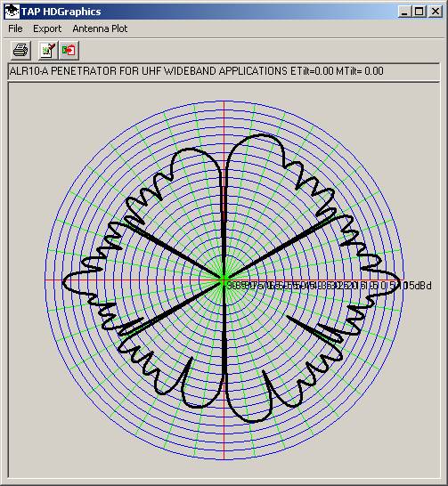Image resolution: width=448 pixels, height=486 pixels.
Task: Click the green-to-red export arrow toolbar icon
Action: tap(69, 50)
